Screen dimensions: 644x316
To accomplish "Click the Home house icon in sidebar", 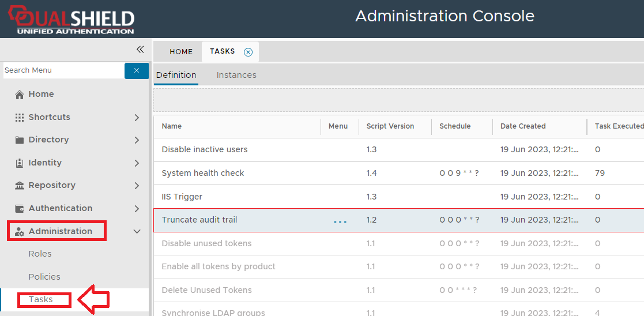I will 20,95.
